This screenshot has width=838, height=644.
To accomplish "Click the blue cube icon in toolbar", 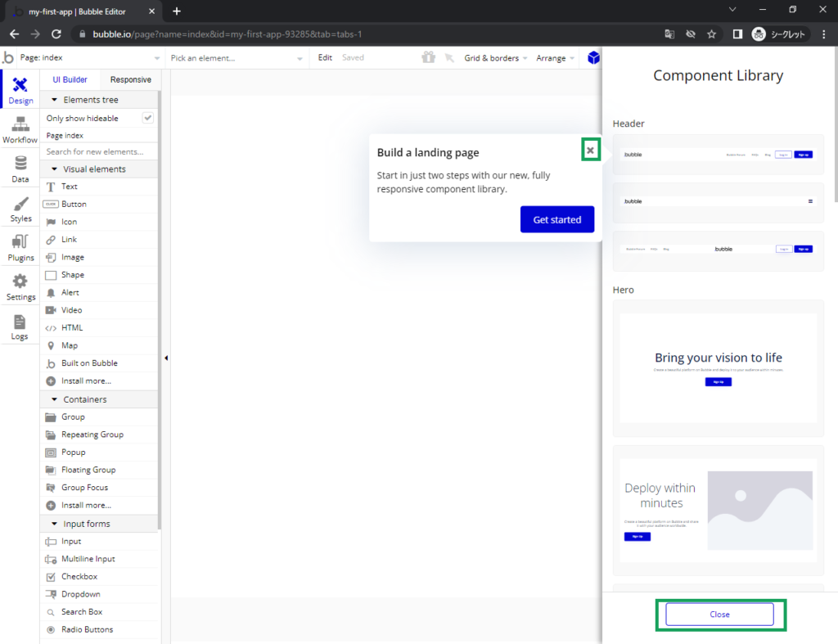I will pyautogui.click(x=593, y=58).
